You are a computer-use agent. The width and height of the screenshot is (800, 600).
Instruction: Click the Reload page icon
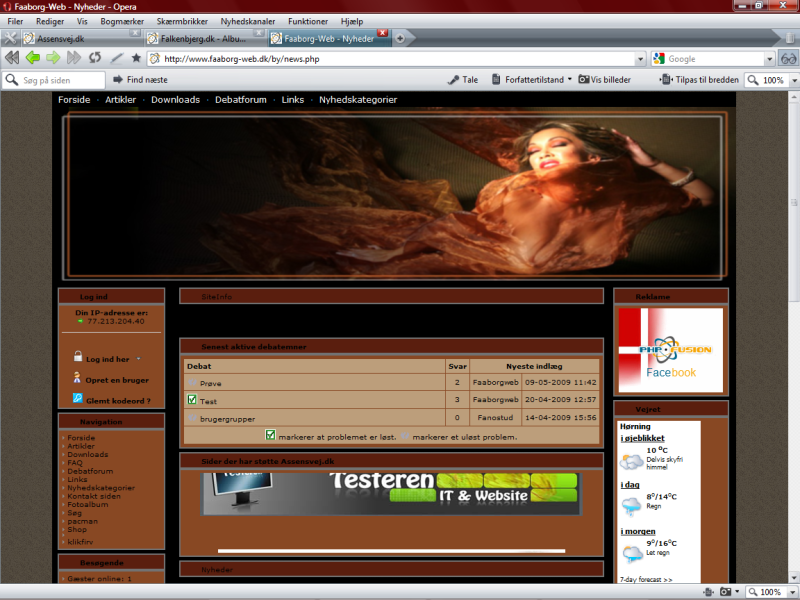[95, 58]
